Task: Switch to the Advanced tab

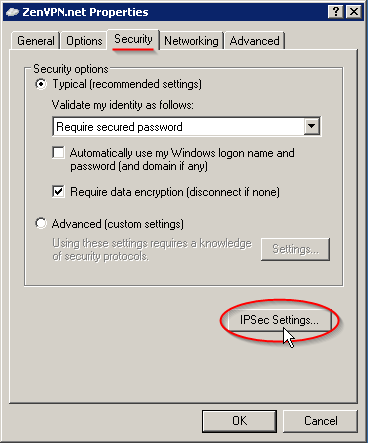Action: click(255, 41)
